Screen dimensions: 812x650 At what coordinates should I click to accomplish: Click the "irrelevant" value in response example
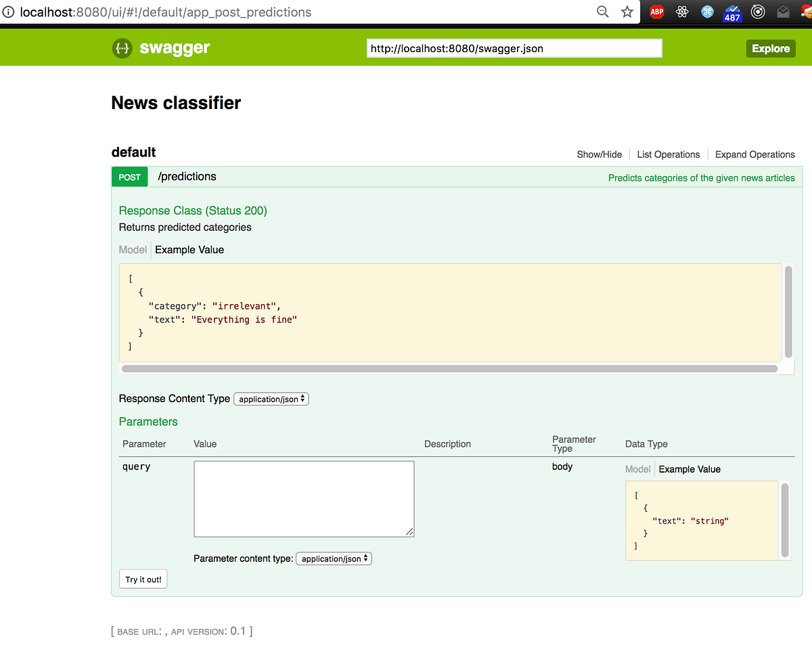(x=244, y=306)
